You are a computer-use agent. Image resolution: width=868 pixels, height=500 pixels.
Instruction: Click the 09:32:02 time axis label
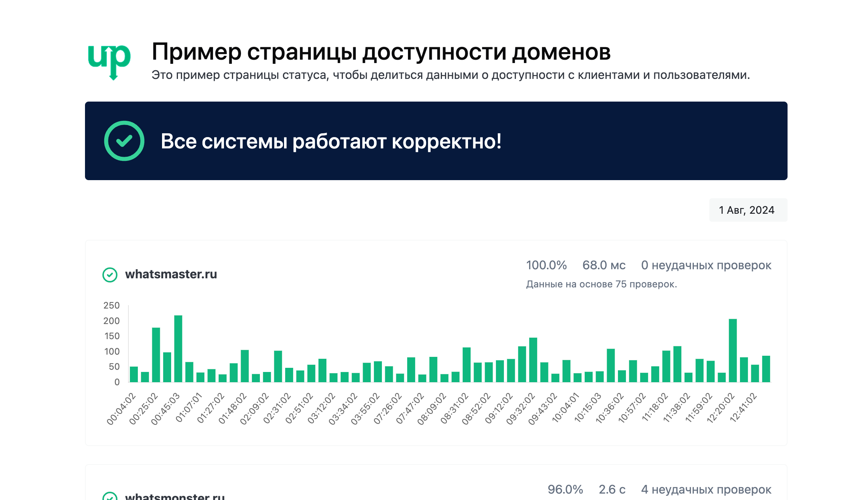tap(521, 408)
